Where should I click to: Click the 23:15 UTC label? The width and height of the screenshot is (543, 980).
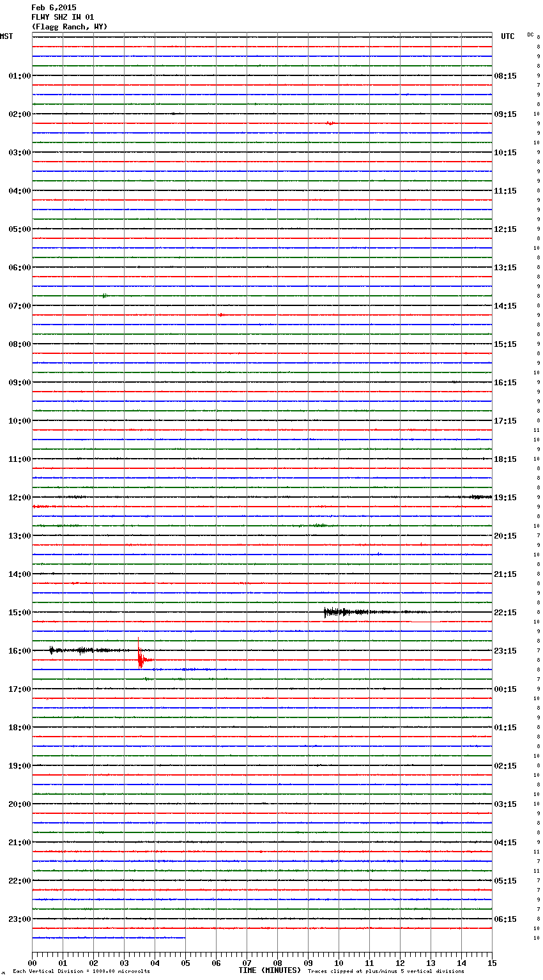point(505,651)
